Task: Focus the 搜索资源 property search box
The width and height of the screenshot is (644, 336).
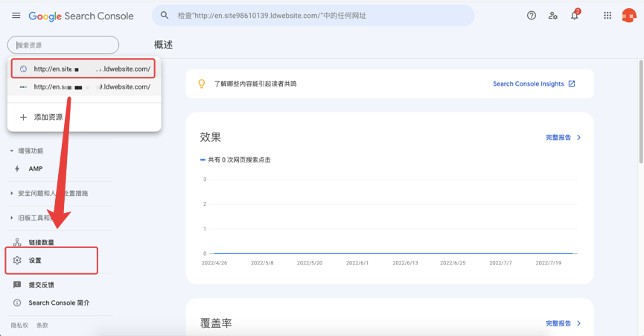Action: point(63,45)
